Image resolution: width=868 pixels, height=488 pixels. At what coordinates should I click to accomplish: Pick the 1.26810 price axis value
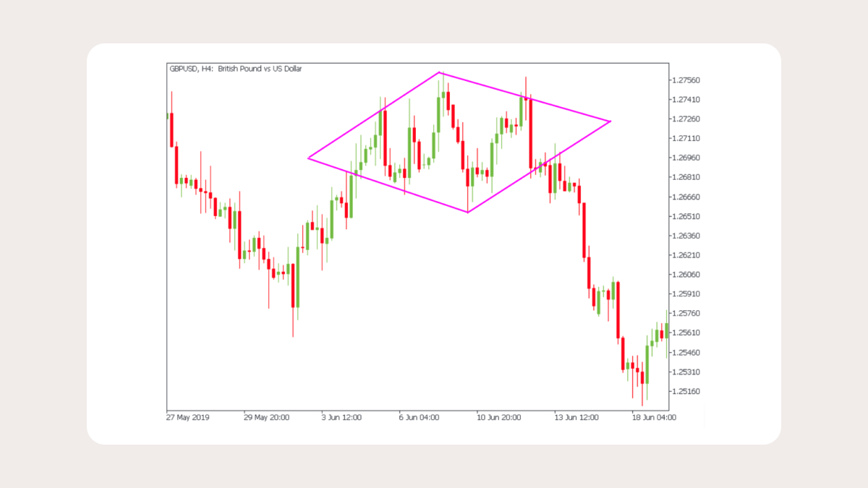pos(686,177)
